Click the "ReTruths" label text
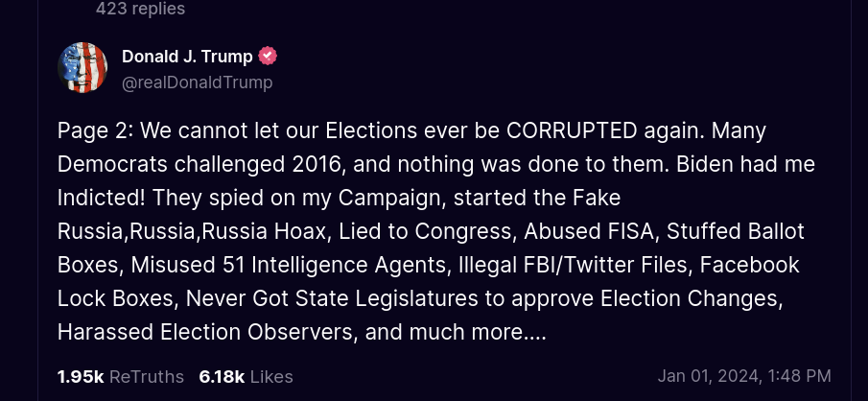 click(147, 376)
